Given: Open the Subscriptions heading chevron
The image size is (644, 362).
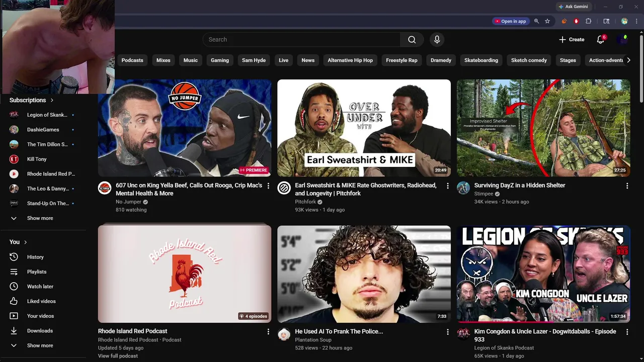Looking at the screenshot, I should pos(52,100).
